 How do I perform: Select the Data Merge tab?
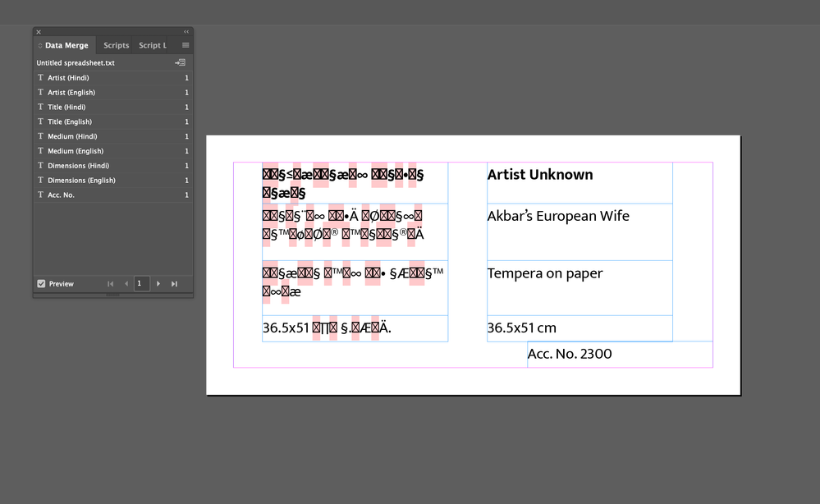click(66, 45)
